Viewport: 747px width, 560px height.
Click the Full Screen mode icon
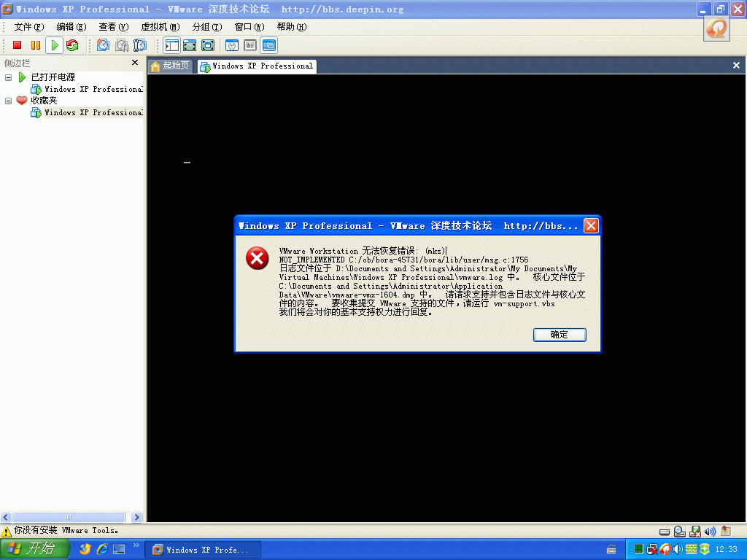click(190, 45)
